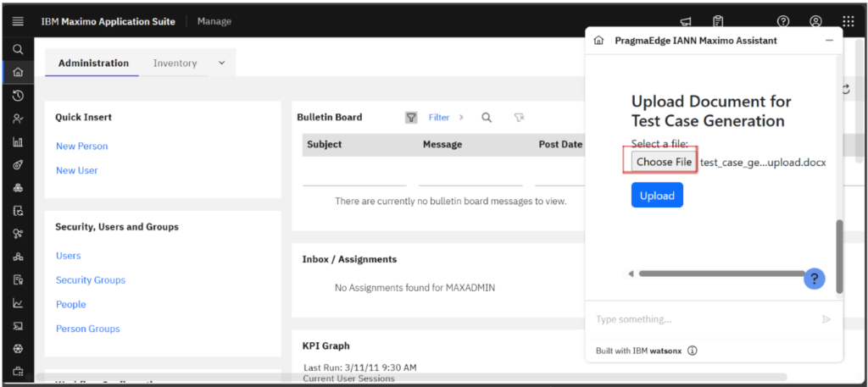Open the People link
The height and width of the screenshot is (387, 868).
click(x=71, y=304)
